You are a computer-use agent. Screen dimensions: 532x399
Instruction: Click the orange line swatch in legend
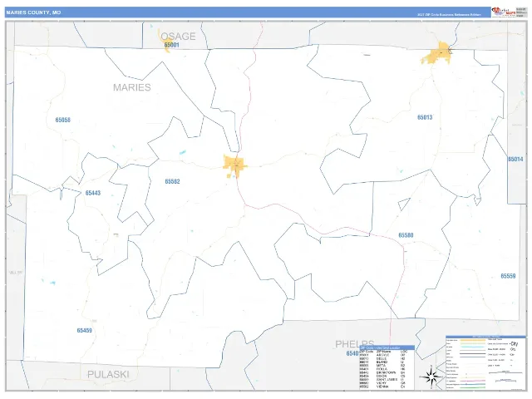tap(473, 340)
